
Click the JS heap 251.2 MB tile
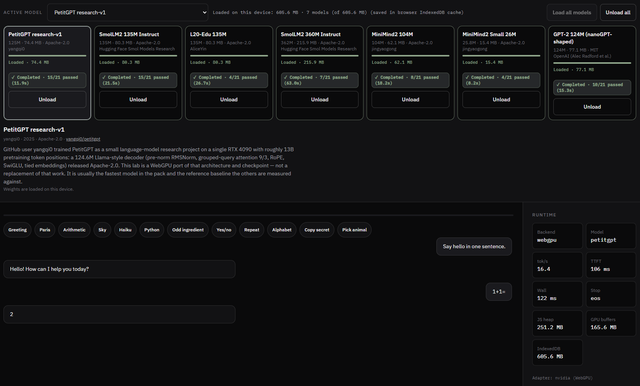tap(557, 324)
